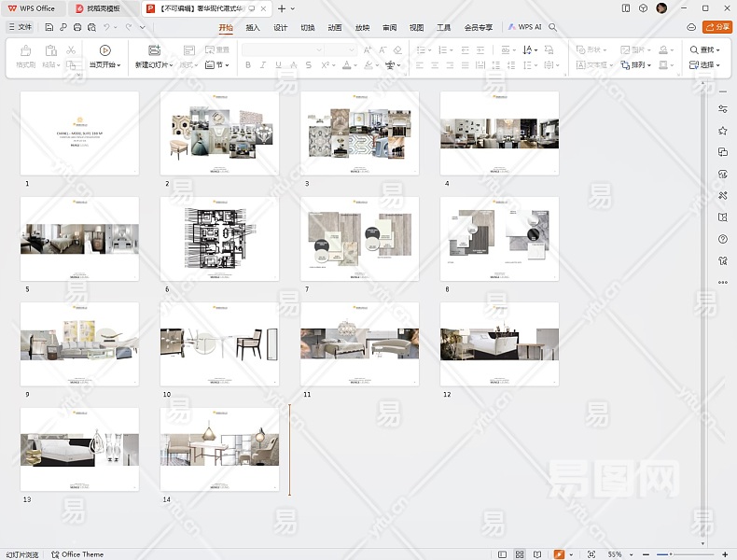This screenshot has height=560, width=737.
Task: Open the WPS AI assistant
Action: click(524, 27)
